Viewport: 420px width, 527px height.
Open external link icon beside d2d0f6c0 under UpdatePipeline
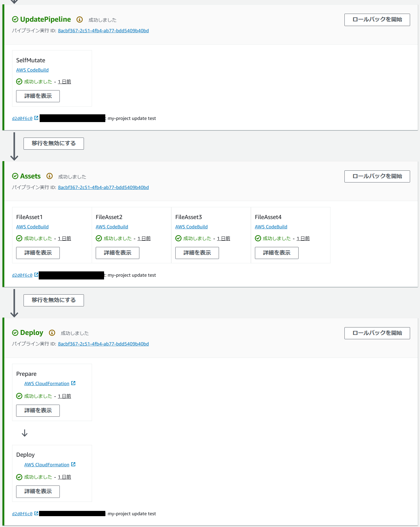click(x=36, y=118)
